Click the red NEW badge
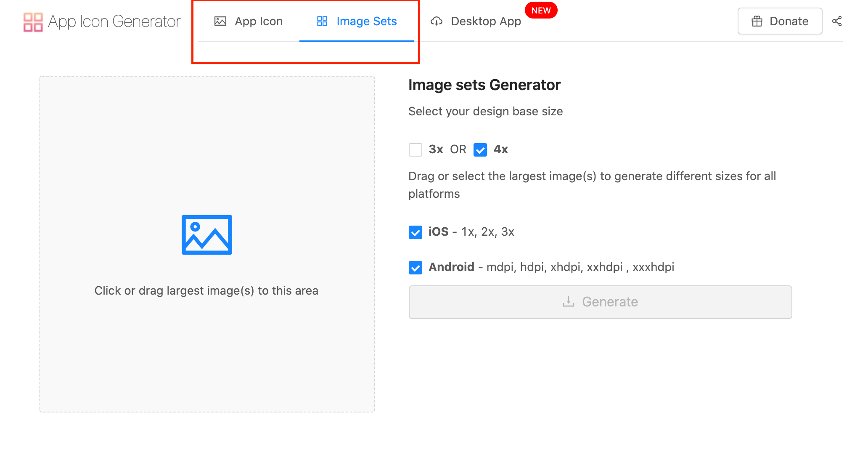Screen dimensions: 868x463 [x=541, y=11]
